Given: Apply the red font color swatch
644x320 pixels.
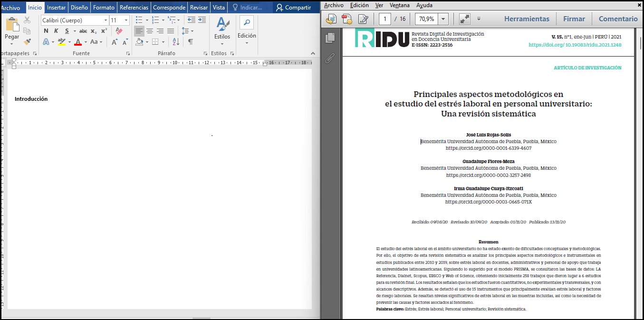Looking at the screenshot, I should [x=78, y=42].
